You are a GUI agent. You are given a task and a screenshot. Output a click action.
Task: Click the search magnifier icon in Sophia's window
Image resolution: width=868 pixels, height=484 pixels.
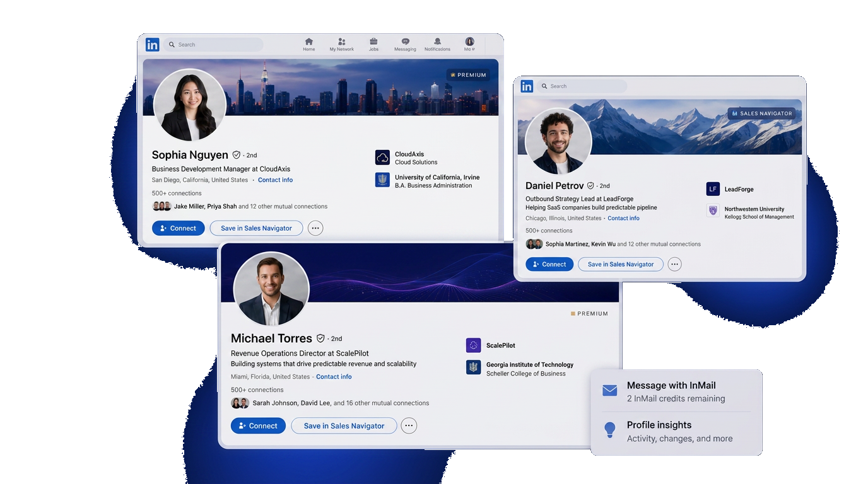172,45
